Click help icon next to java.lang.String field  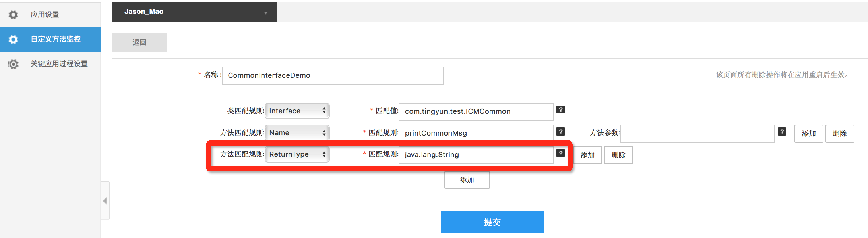click(x=560, y=153)
